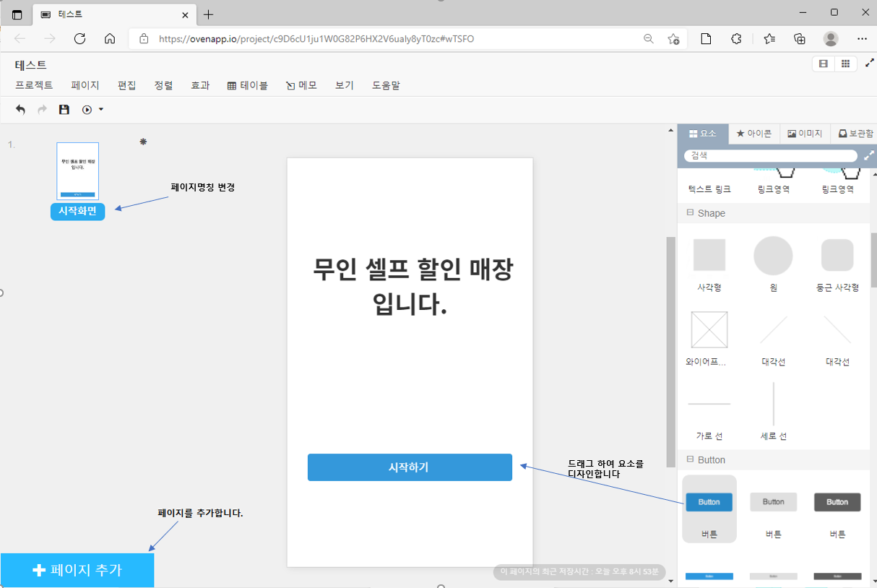
Task: Toggle fullscreen with the expand arrows at top right
Action: point(870,64)
